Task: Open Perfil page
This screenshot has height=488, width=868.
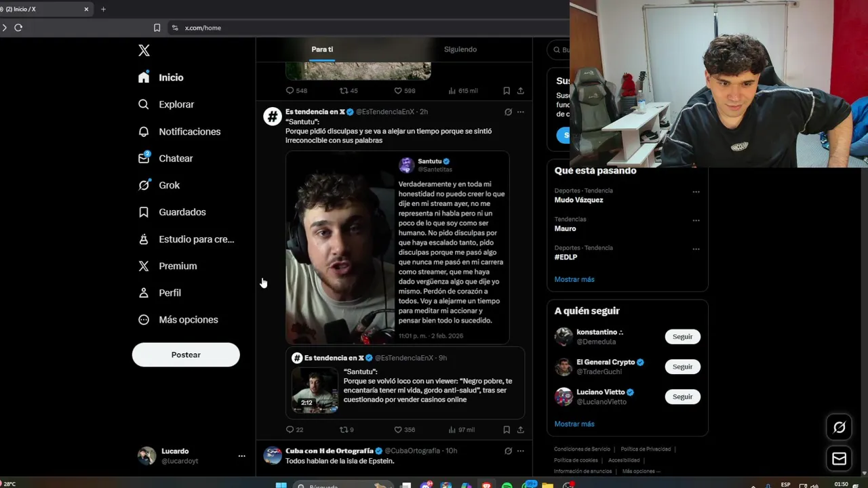Action: (159, 293)
